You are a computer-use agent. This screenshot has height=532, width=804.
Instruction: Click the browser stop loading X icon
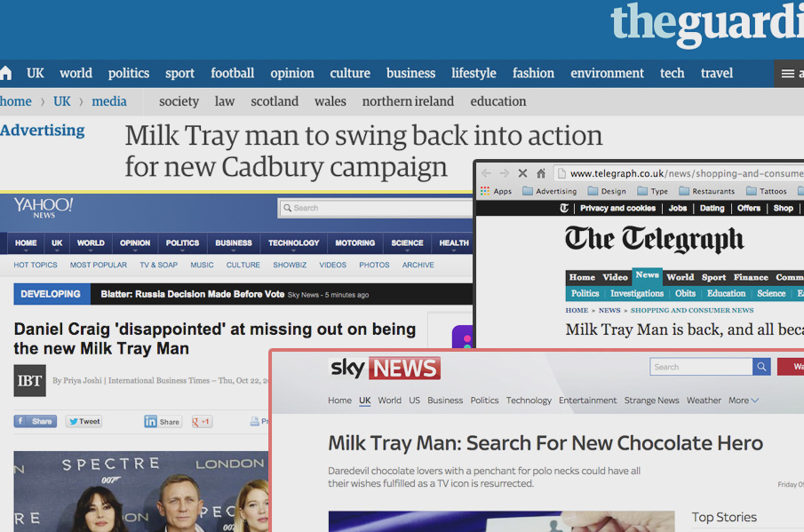(x=522, y=173)
